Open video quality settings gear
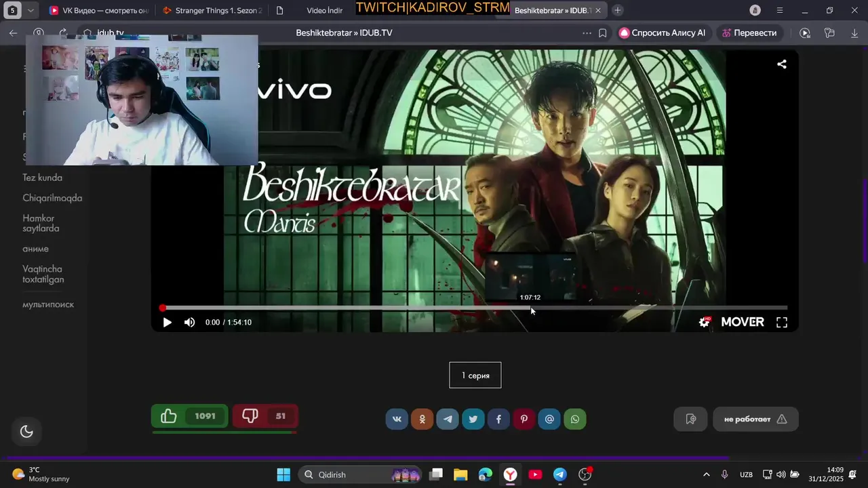The image size is (868, 488). [x=705, y=323]
